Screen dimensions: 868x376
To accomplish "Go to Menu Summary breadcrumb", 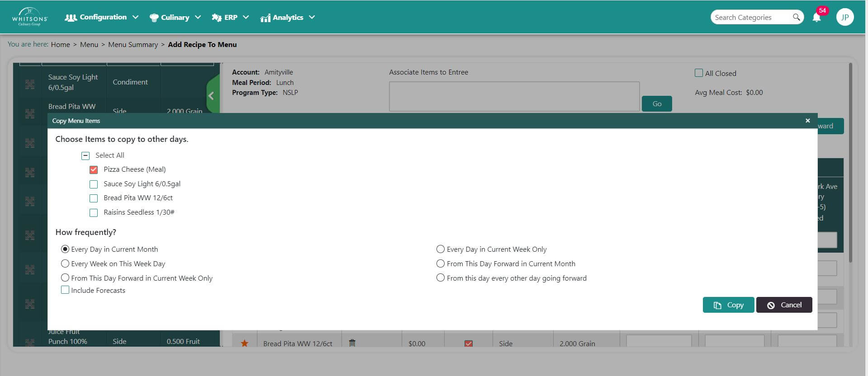I will (133, 44).
